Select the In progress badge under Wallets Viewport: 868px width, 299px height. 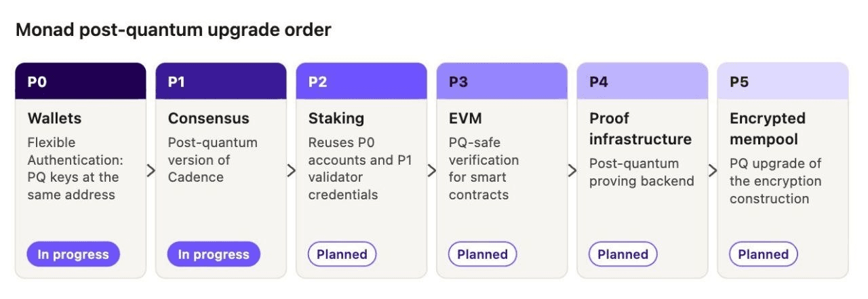pyautogui.click(x=73, y=254)
